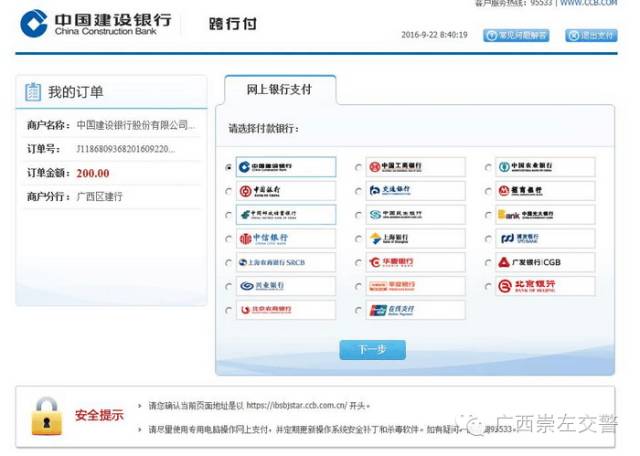Click the 中国光大银行 logo tile
The width and height of the screenshot is (640, 456).
(x=545, y=215)
